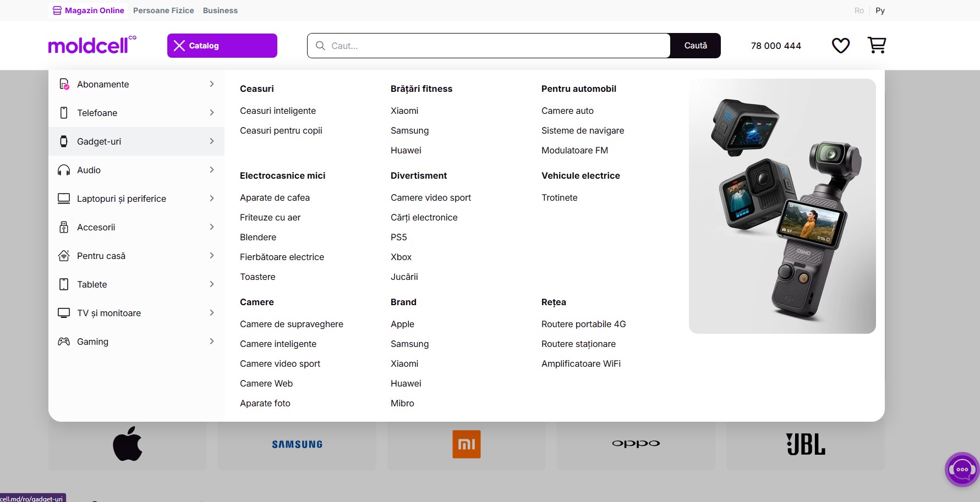Expand the Tablete category chevron

click(x=212, y=284)
